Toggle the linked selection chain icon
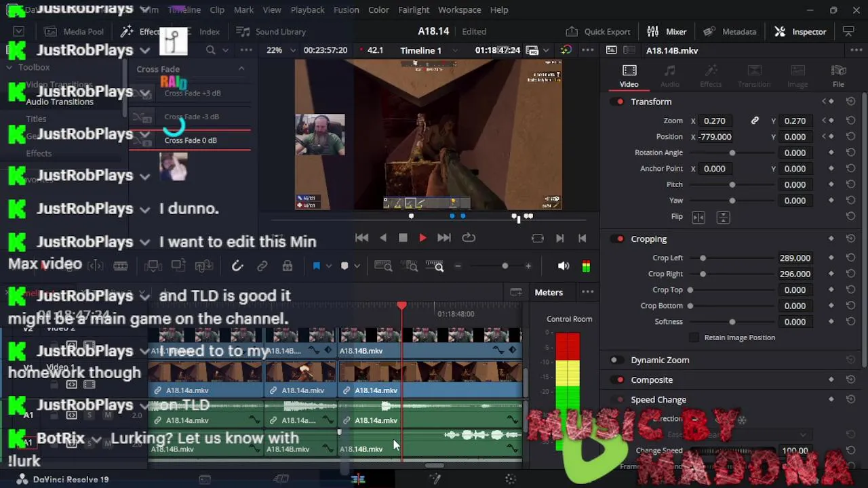Screen dimensions: 868x488 click(262, 266)
